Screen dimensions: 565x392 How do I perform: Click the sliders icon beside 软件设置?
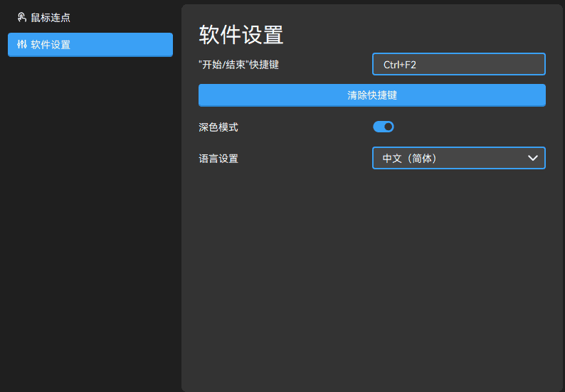point(21,44)
